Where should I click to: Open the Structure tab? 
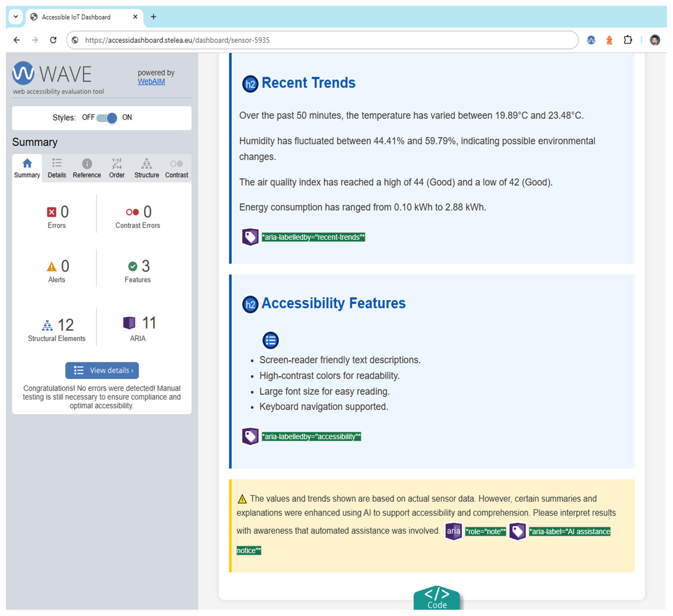pyautogui.click(x=147, y=168)
